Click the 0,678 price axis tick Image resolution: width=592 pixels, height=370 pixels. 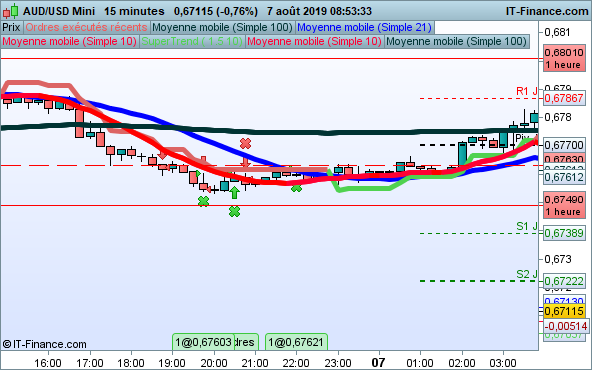point(557,117)
